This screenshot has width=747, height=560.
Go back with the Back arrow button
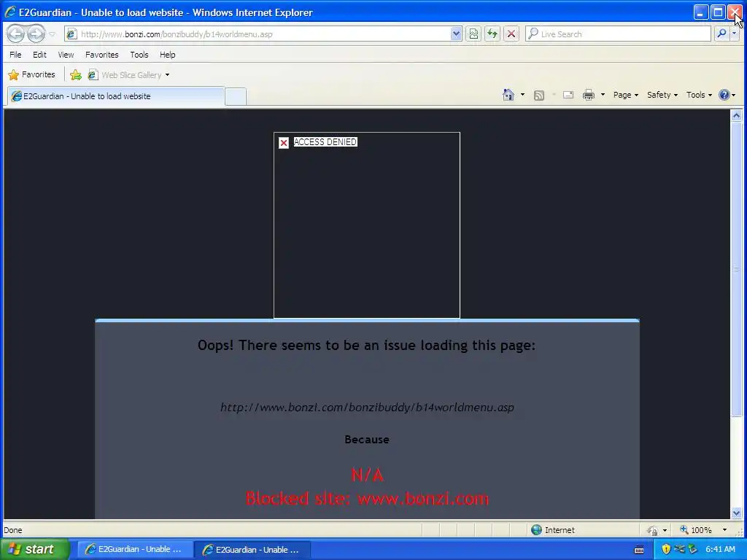point(16,34)
